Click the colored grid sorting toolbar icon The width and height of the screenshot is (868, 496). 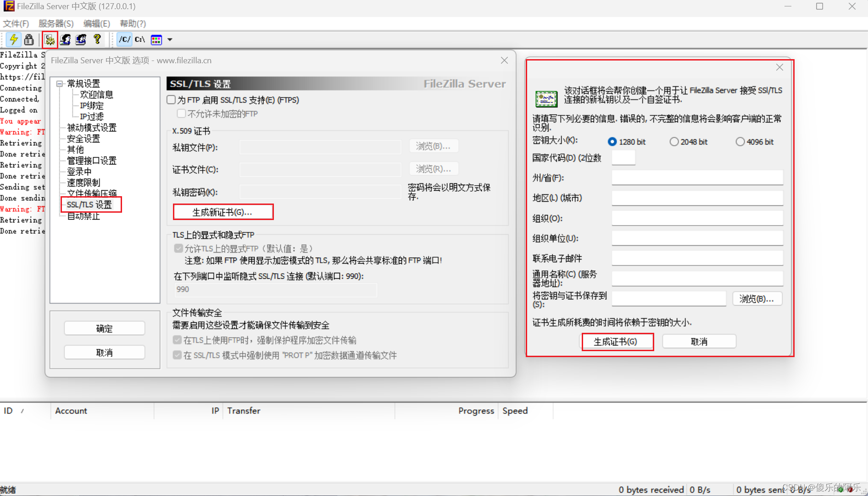(x=156, y=40)
